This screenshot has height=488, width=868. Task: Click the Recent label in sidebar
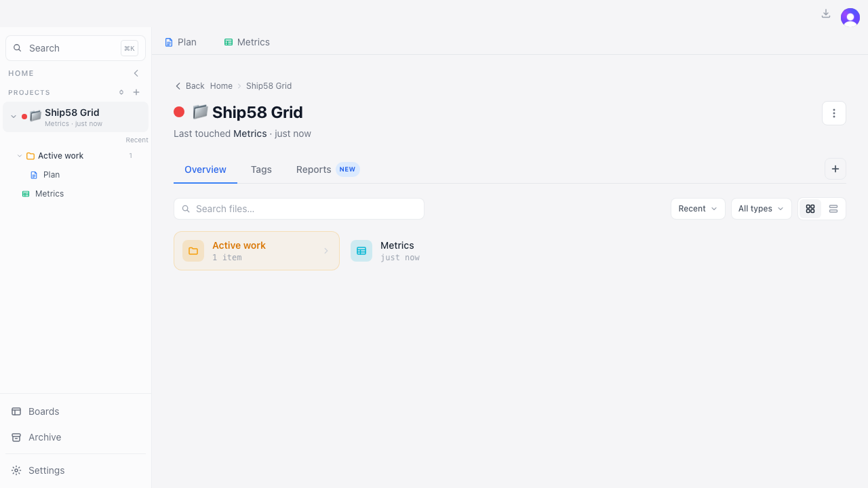click(137, 140)
